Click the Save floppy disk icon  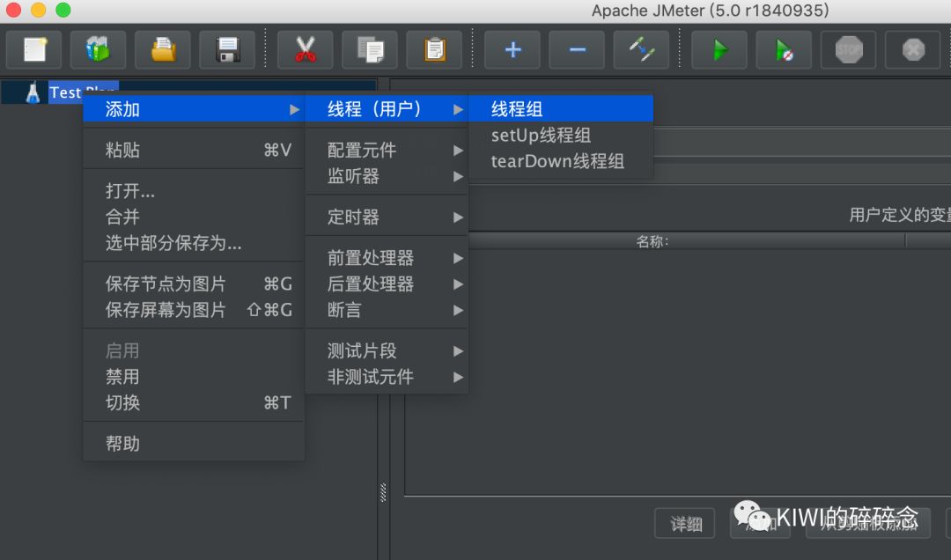(227, 50)
